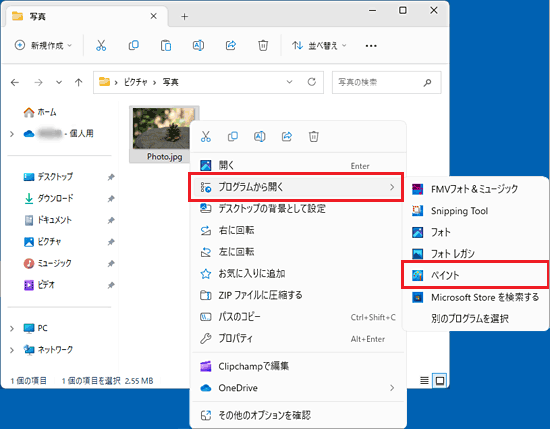Add a new tab with plus button
Image resolution: width=550 pixels, height=429 pixels.
pyautogui.click(x=185, y=16)
